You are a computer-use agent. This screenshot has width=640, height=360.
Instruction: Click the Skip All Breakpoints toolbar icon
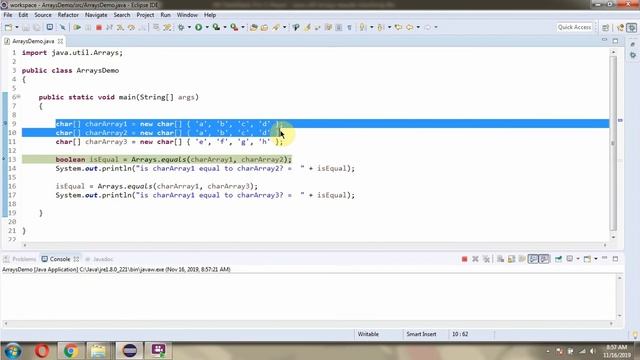coord(62,27)
